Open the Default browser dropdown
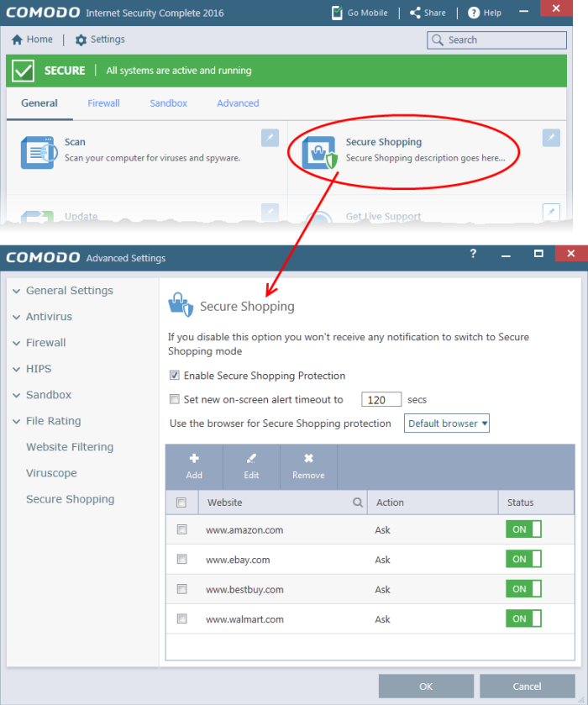Viewport: 588px width, 705px height. (447, 424)
